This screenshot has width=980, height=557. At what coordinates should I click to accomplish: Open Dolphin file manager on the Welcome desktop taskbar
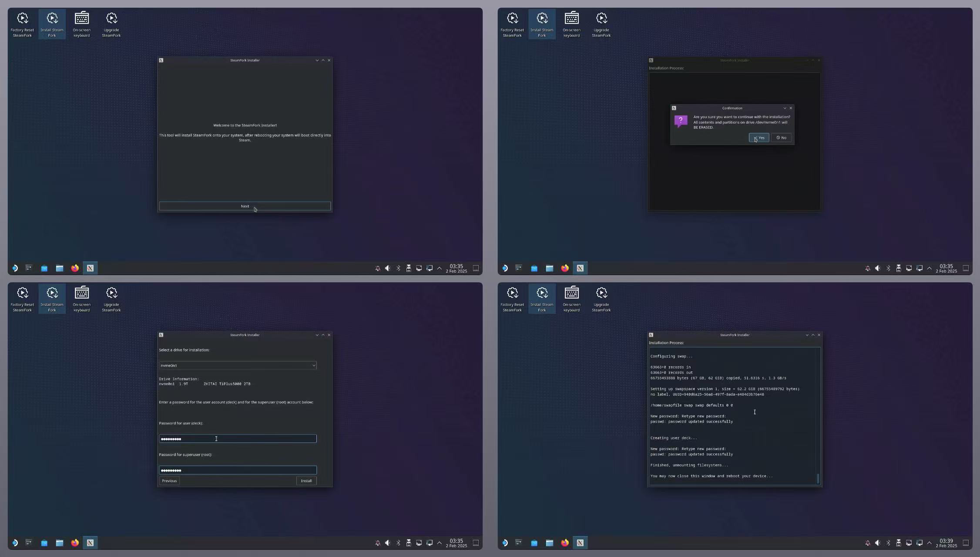60,268
